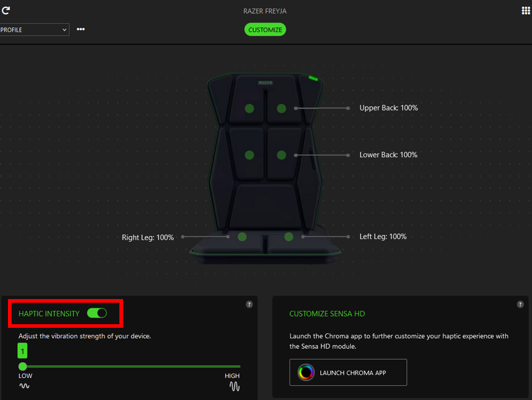Click the LOW intensity wave icon
The image size is (532, 400).
24,386
